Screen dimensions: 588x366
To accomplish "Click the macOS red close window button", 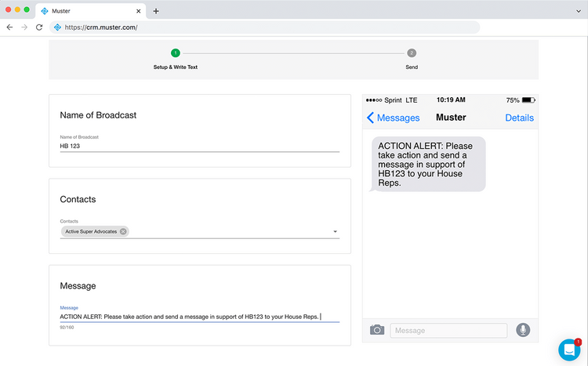I will pos(9,9).
